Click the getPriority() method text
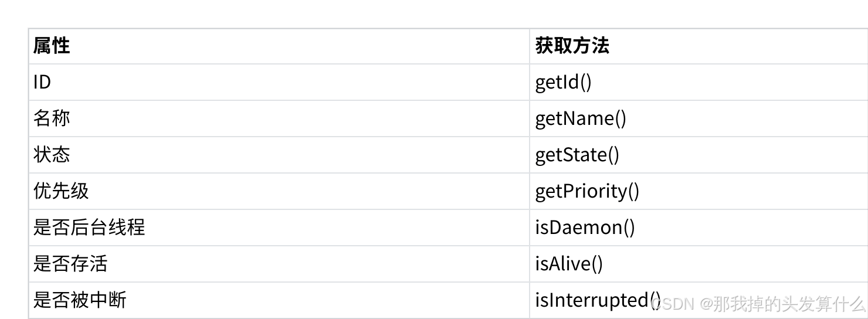This screenshot has width=868, height=319. pyautogui.click(x=587, y=192)
